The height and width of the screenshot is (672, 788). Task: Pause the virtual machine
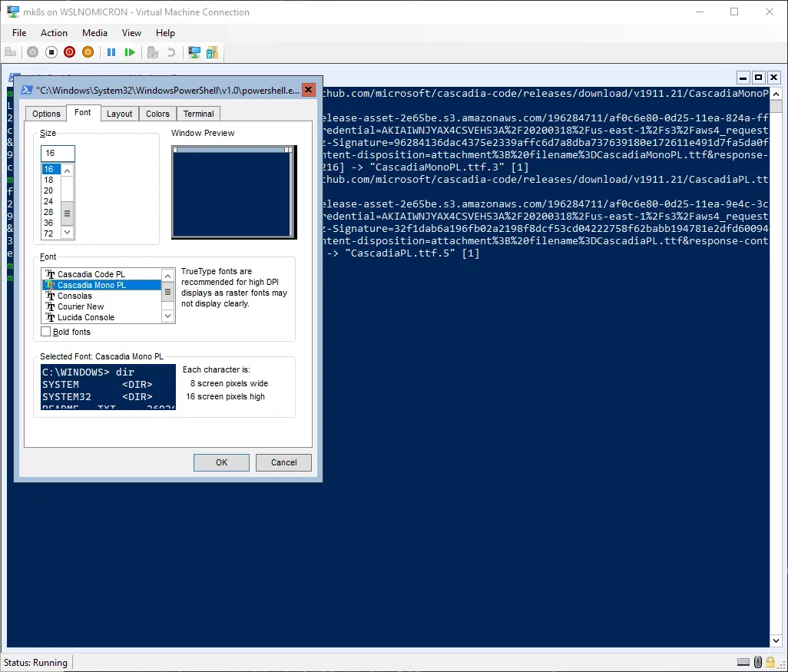click(x=111, y=52)
